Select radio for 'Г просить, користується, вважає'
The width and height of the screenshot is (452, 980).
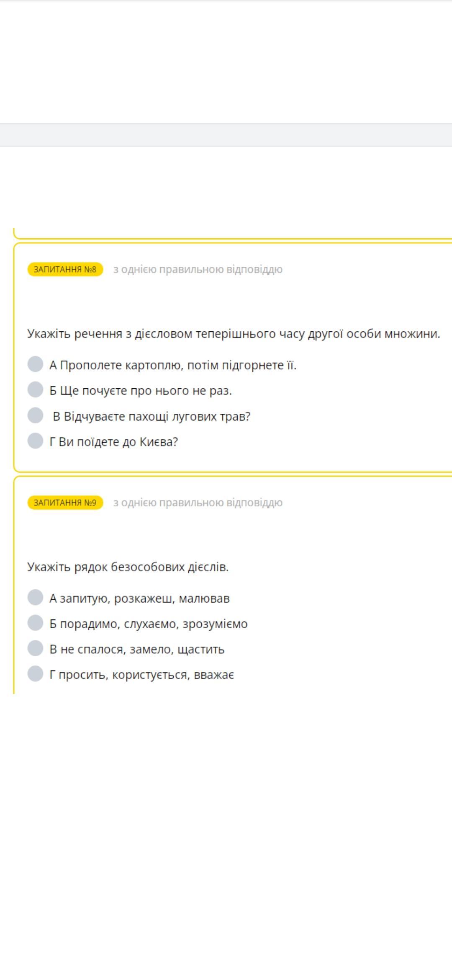pyautogui.click(x=35, y=674)
